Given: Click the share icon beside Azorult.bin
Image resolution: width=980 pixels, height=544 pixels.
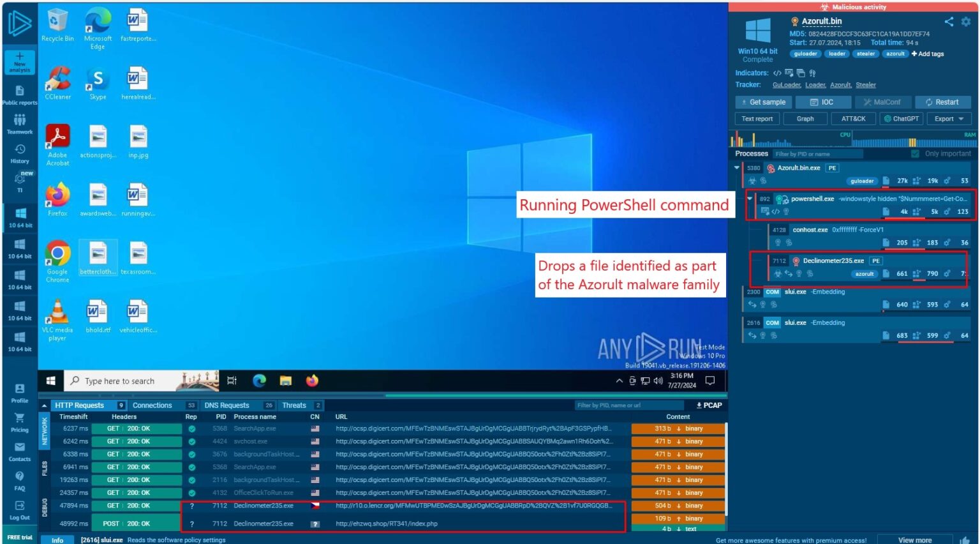Looking at the screenshot, I should click(x=949, y=22).
